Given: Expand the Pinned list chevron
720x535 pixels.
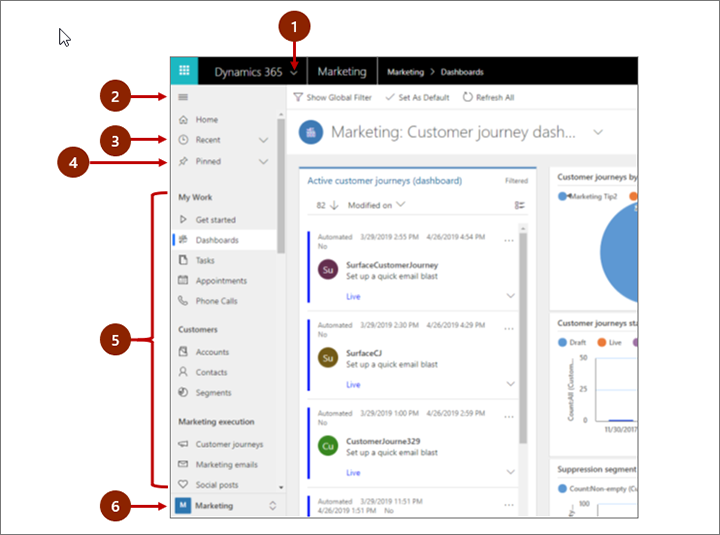Looking at the screenshot, I should [263, 162].
